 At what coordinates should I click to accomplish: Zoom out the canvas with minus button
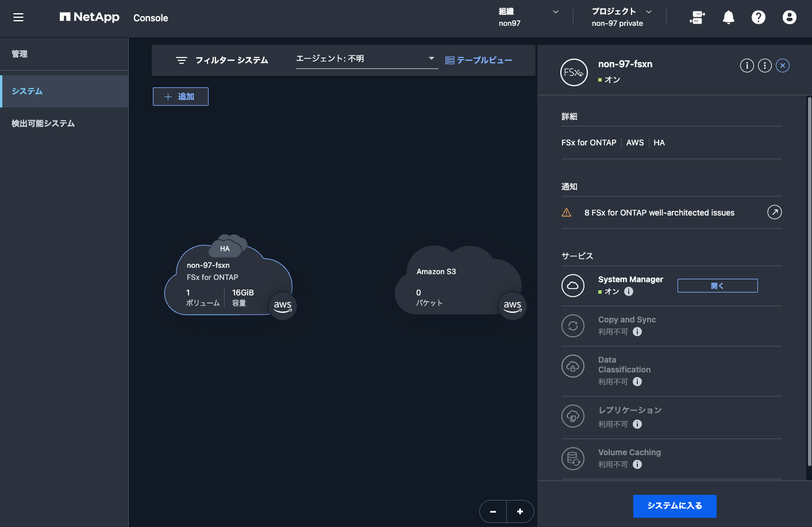point(493,511)
